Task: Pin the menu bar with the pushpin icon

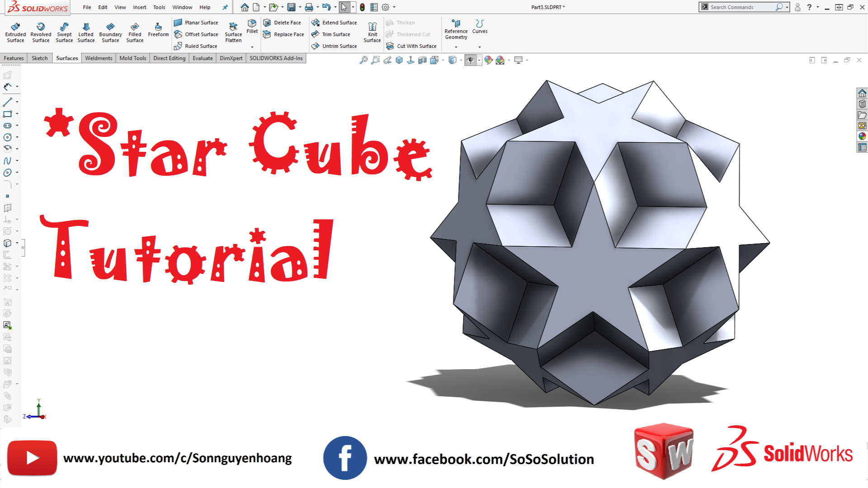Action: point(225,7)
